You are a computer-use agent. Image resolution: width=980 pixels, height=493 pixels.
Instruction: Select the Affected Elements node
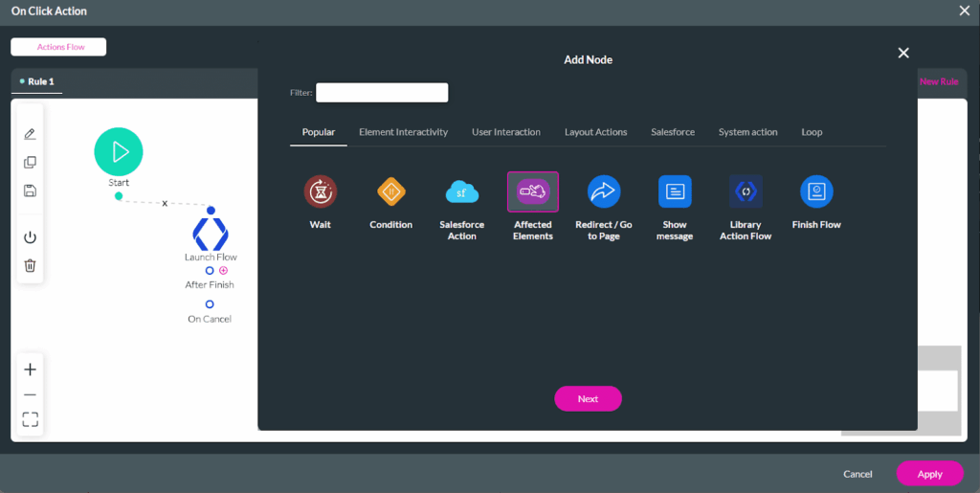533,191
